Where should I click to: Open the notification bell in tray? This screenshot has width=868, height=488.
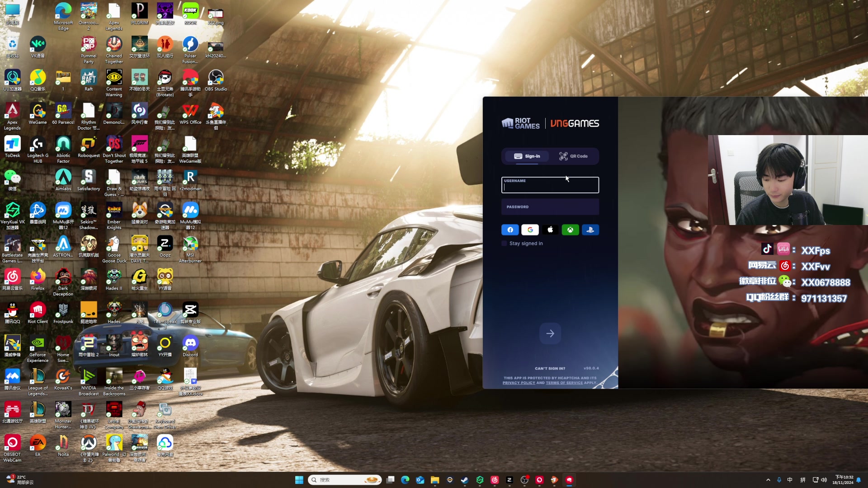(x=859, y=480)
